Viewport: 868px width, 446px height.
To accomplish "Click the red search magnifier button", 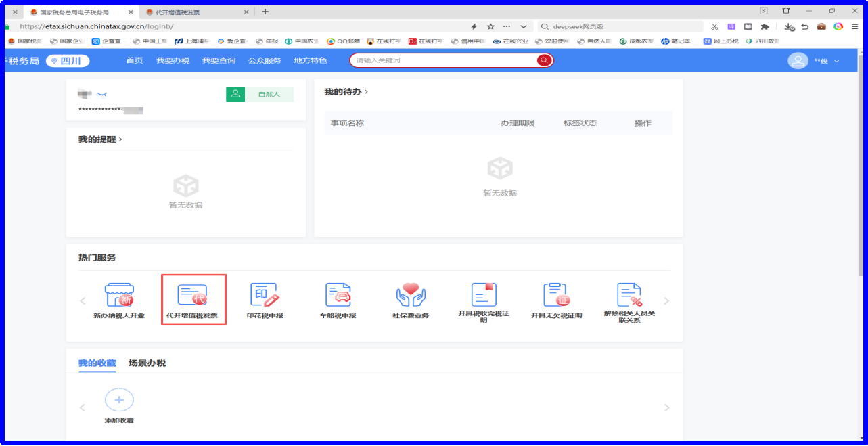I will 543,60.
